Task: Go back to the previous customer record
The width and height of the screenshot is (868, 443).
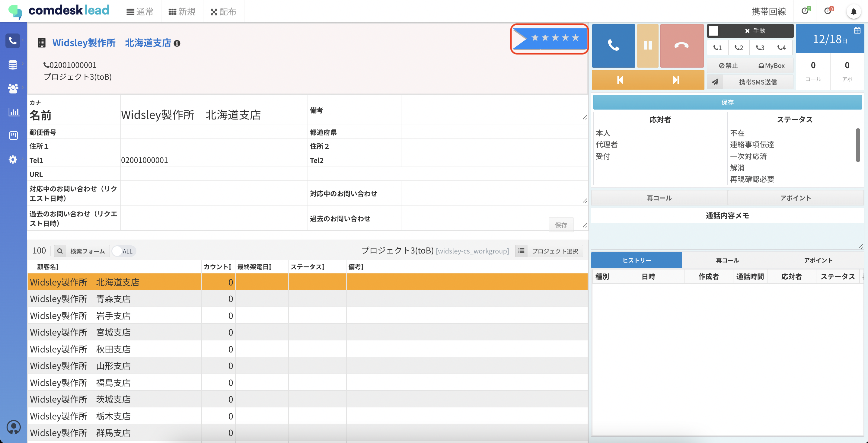Action: (x=620, y=80)
